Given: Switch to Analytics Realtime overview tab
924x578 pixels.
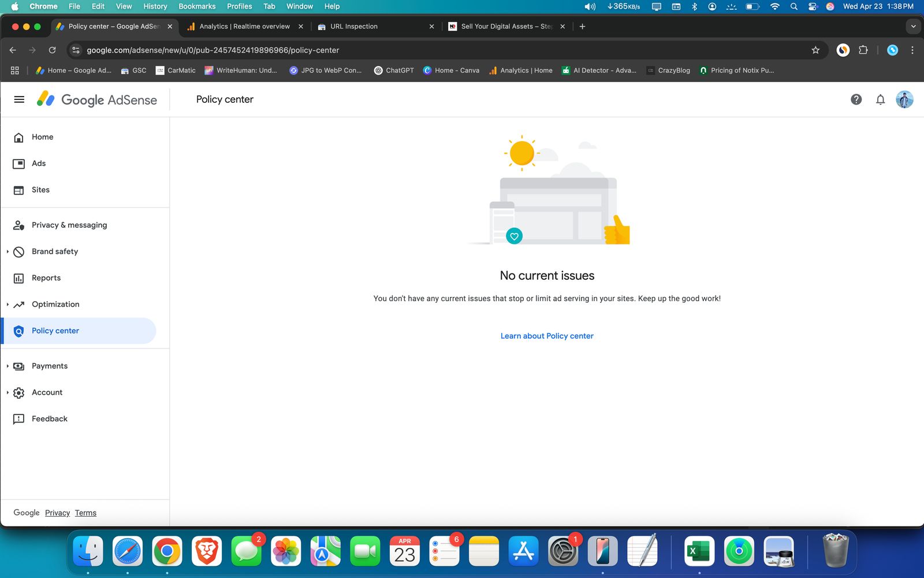Looking at the screenshot, I should pyautogui.click(x=244, y=27).
